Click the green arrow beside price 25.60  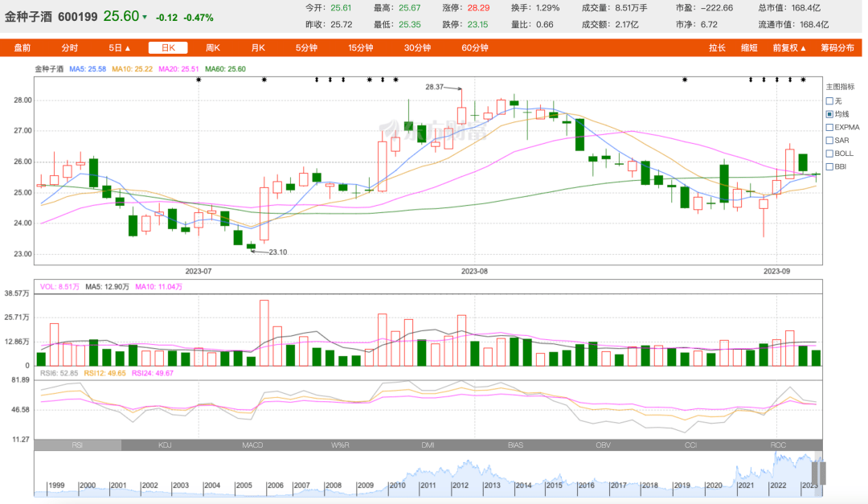(145, 17)
